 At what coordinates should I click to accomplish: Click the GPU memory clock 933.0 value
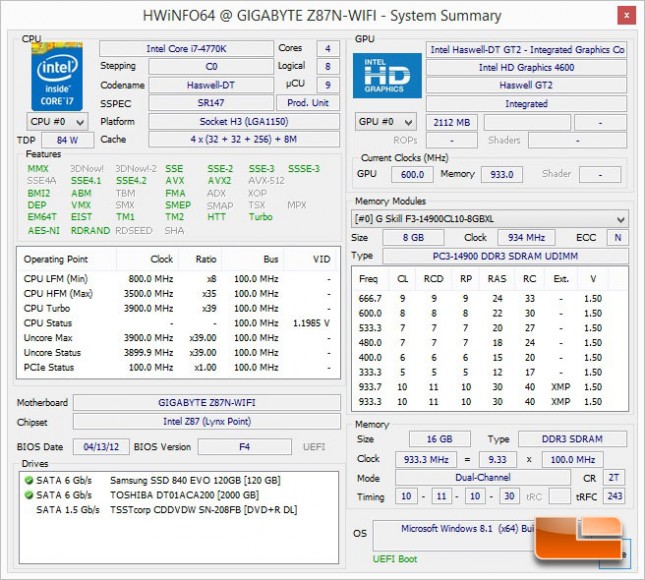tap(502, 174)
